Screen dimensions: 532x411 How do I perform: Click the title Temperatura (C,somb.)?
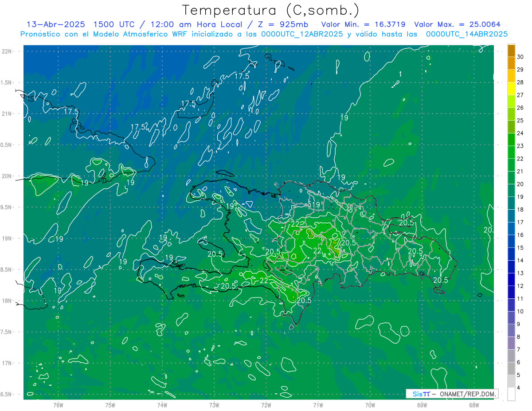click(x=271, y=10)
